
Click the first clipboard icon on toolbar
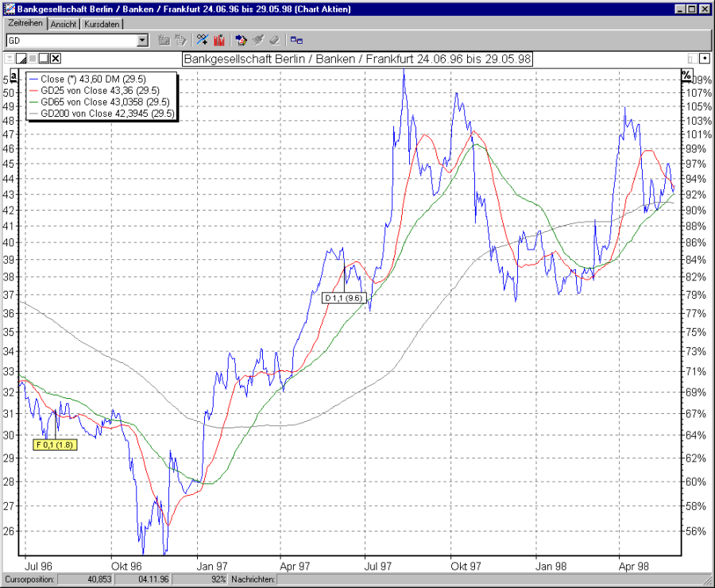click(164, 39)
